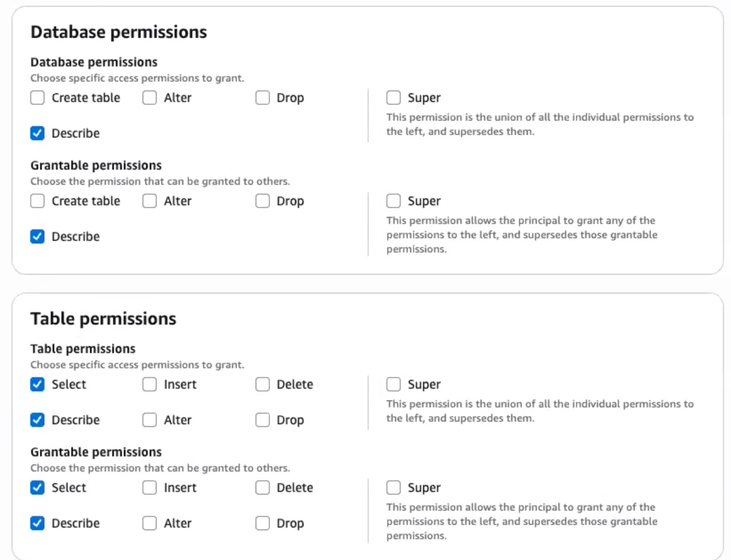Check Alter in Database permissions
Viewport: 731px width, 560px height.
(150, 97)
